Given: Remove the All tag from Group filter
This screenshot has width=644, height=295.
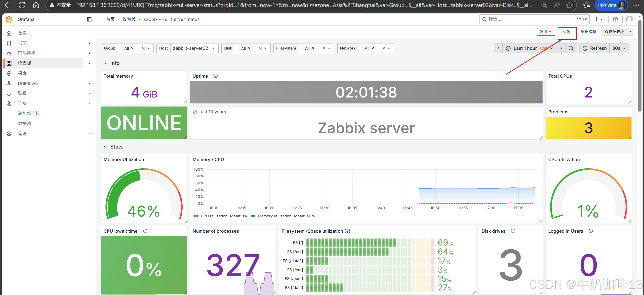Looking at the screenshot, I should click(132, 48).
